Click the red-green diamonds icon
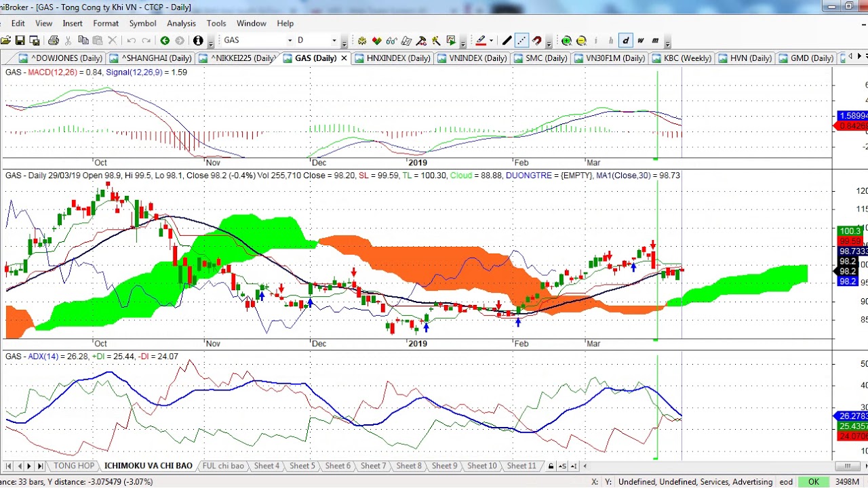The height and width of the screenshot is (488, 868). pos(377,41)
